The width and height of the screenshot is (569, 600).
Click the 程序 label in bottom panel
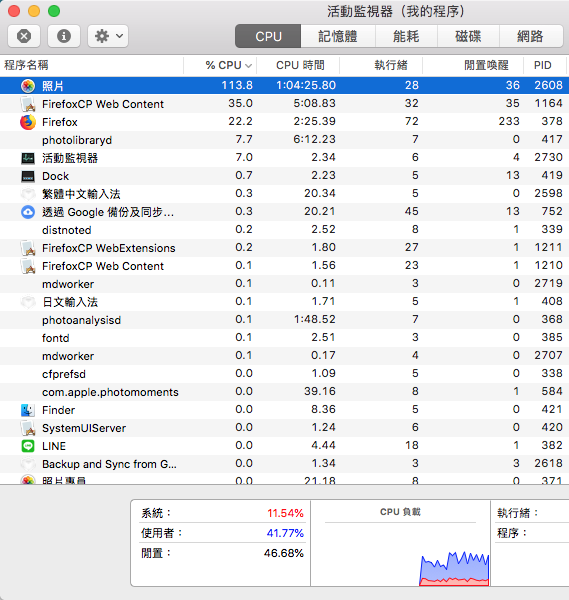coord(512,533)
